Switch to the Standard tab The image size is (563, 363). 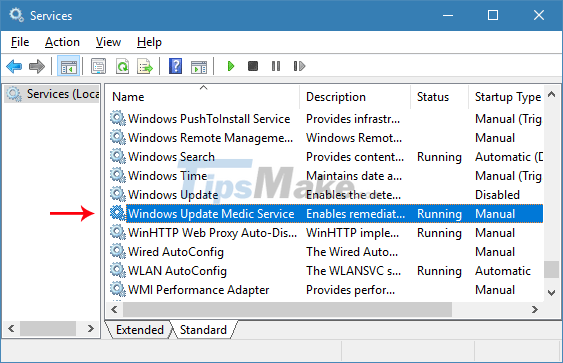pyautogui.click(x=203, y=330)
